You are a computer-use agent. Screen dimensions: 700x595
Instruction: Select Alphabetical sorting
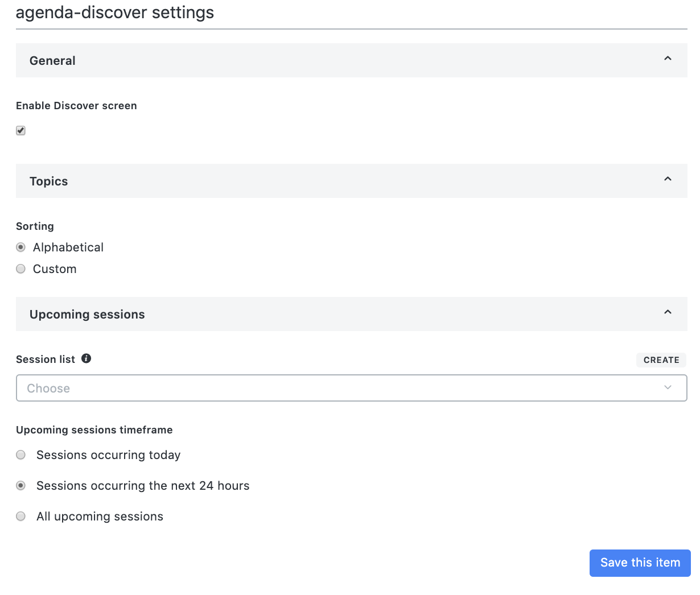21,247
